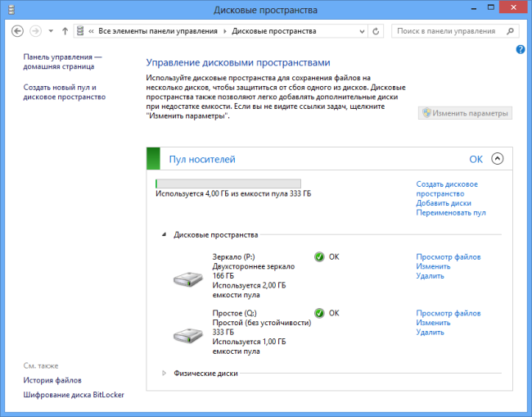The height and width of the screenshot is (417, 532).
Task: Click the Изменить параметры button
Action: coord(465,113)
